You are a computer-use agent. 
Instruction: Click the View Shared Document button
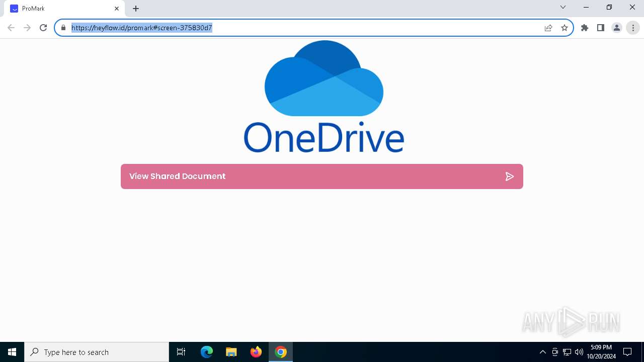pyautogui.click(x=322, y=176)
